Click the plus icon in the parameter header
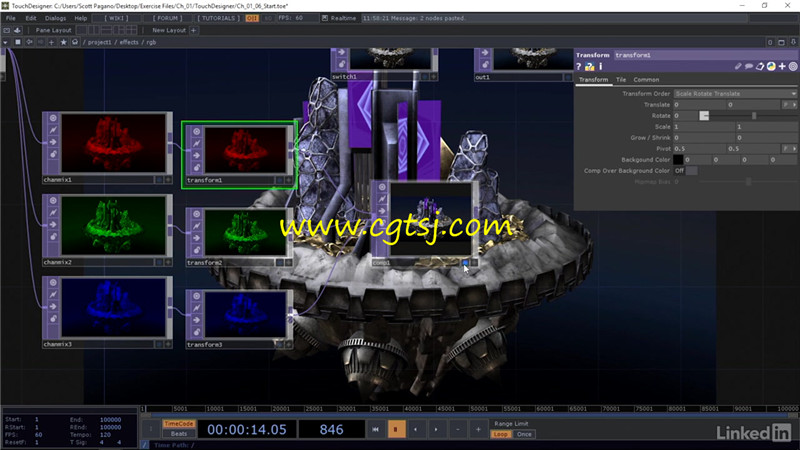This screenshot has height=450, width=800. 782,66
